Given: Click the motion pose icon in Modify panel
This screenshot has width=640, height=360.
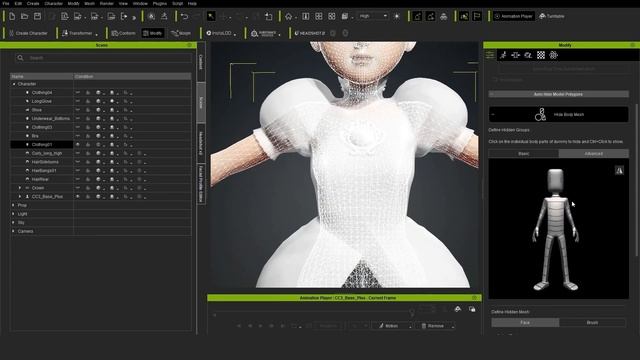Looking at the screenshot, I should [x=503, y=55].
